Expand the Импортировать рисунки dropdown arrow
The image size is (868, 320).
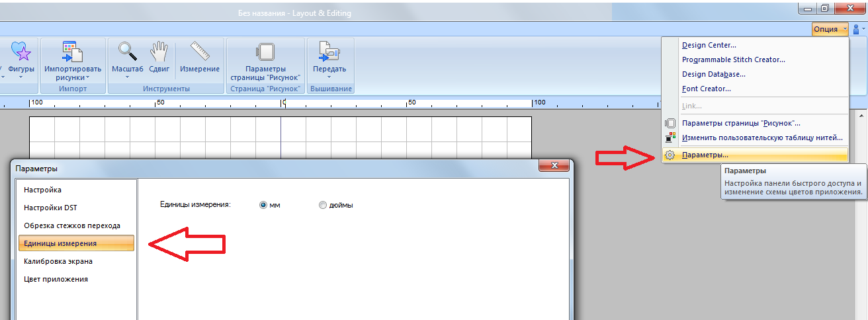tap(88, 78)
